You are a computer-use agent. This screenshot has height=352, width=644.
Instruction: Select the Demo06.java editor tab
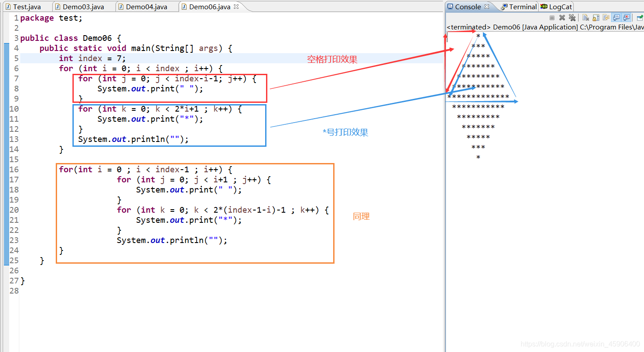pos(210,7)
